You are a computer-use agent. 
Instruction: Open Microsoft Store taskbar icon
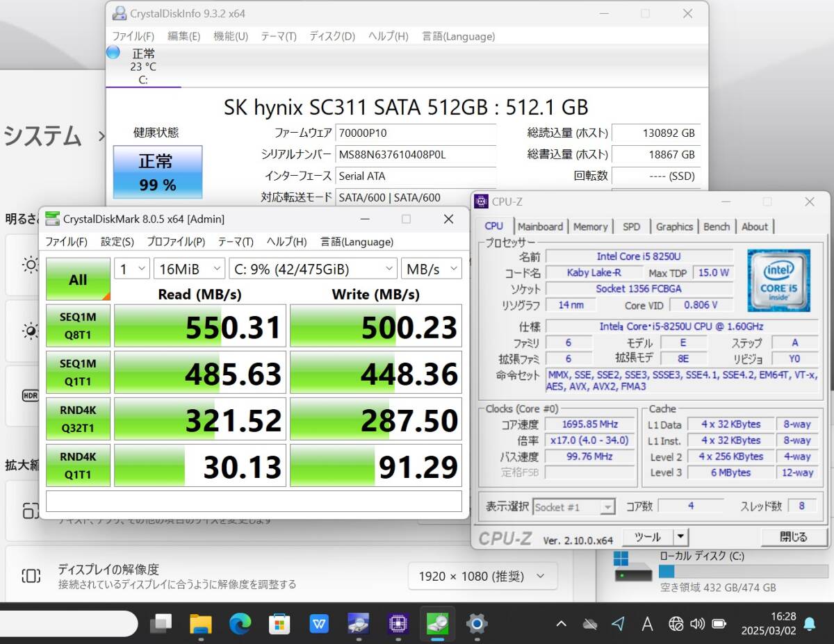(x=279, y=624)
